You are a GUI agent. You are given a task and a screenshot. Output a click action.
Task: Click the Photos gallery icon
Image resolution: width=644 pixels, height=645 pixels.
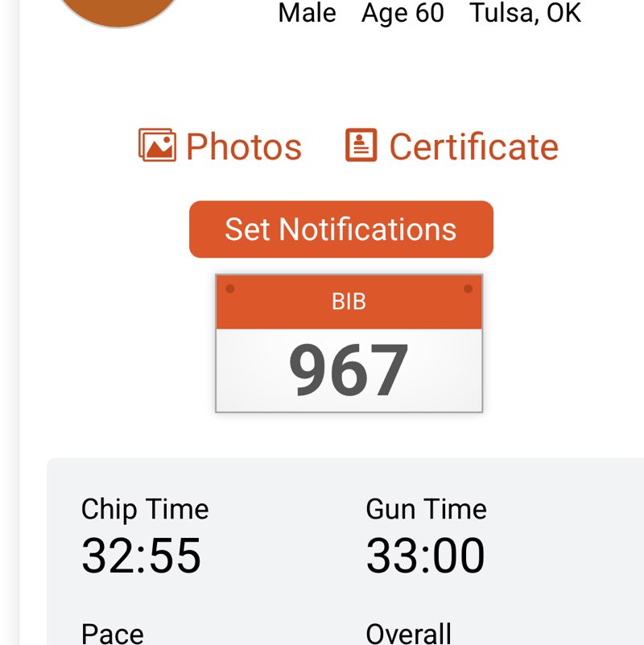pyautogui.click(x=157, y=146)
